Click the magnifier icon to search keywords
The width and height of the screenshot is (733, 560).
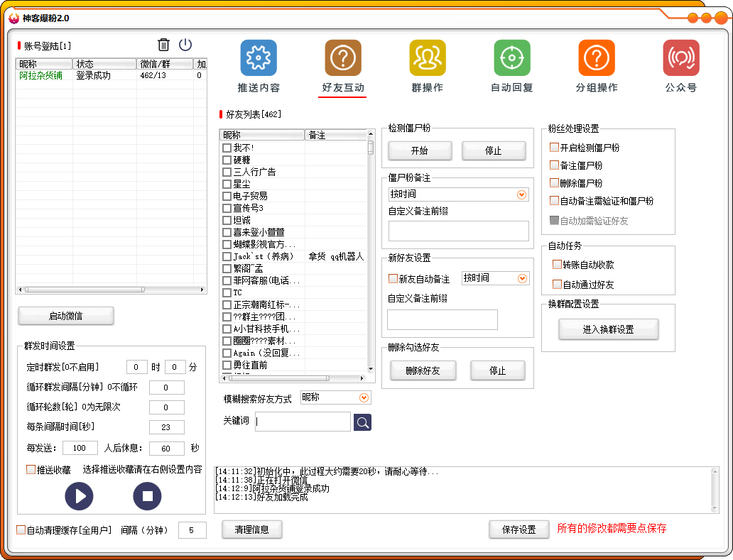tap(362, 422)
